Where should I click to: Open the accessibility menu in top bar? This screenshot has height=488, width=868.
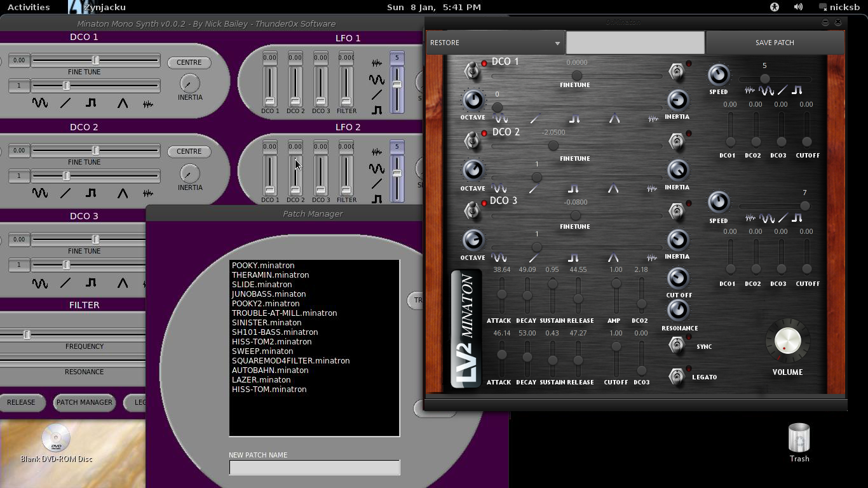[x=774, y=7]
